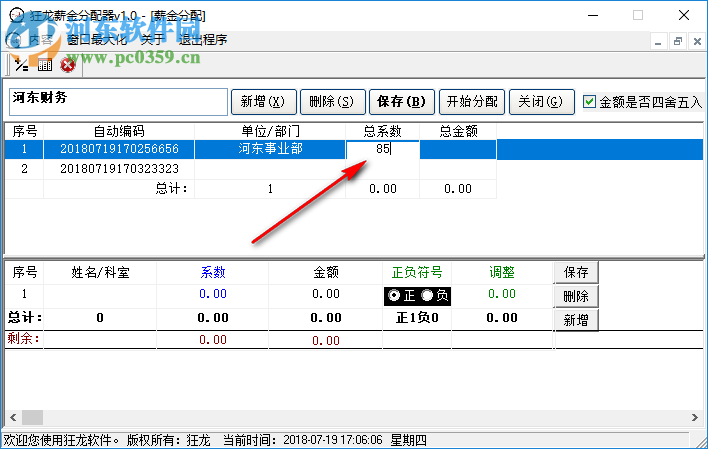The image size is (708, 449).
Task: Select cell 20180719170323323
Action: (119, 169)
